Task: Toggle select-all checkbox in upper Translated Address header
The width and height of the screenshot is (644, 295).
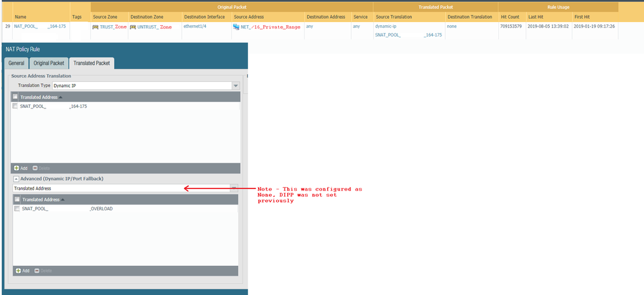Action: [x=15, y=97]
